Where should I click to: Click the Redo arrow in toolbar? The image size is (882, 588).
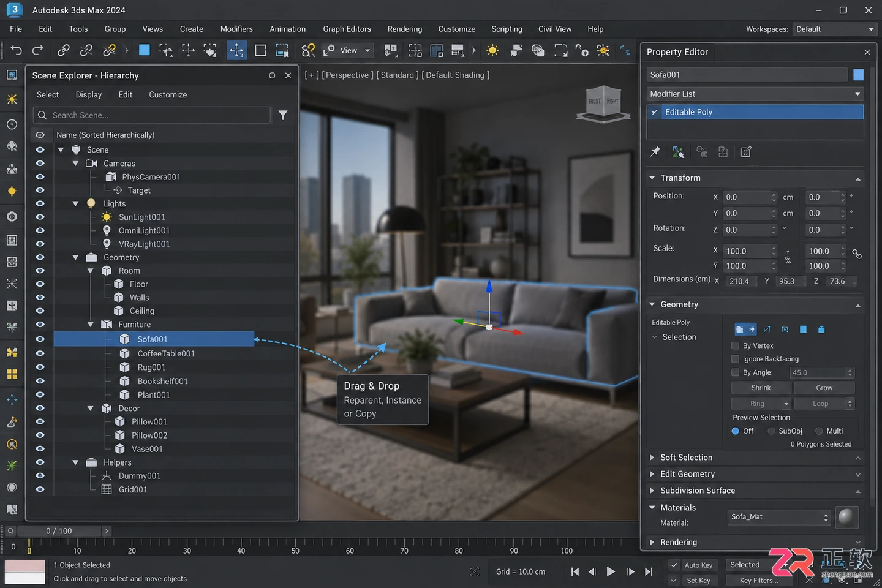point(38,50)
